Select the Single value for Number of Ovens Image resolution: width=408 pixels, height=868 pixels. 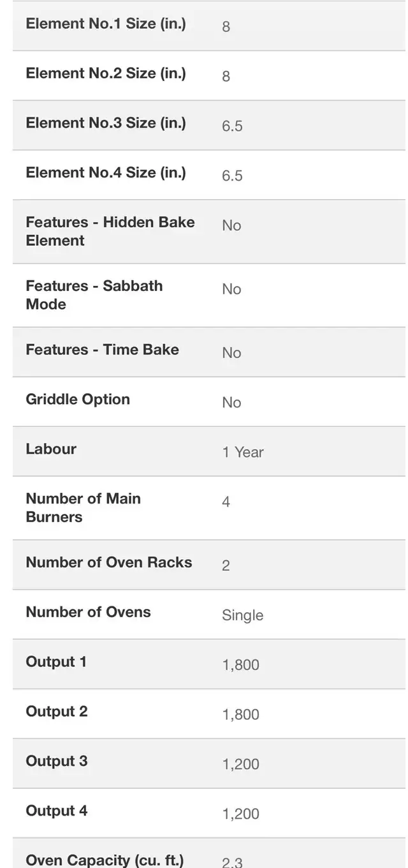pyautogui.click(x=242, y=616)
